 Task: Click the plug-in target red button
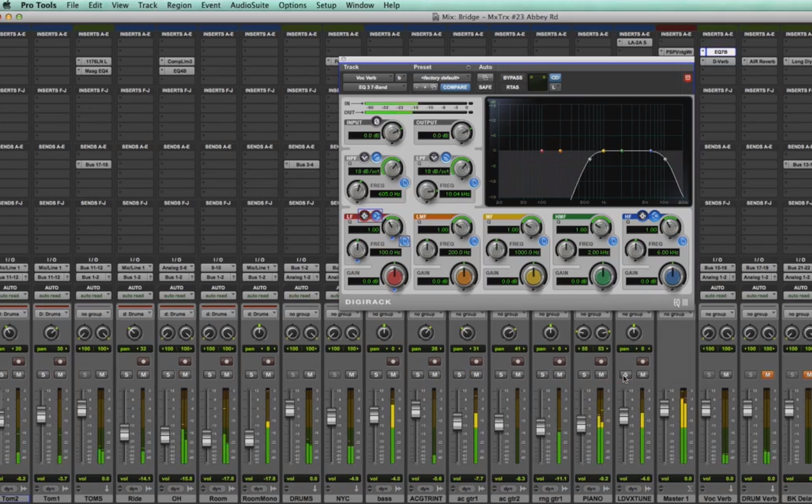[x=687, y=78]
